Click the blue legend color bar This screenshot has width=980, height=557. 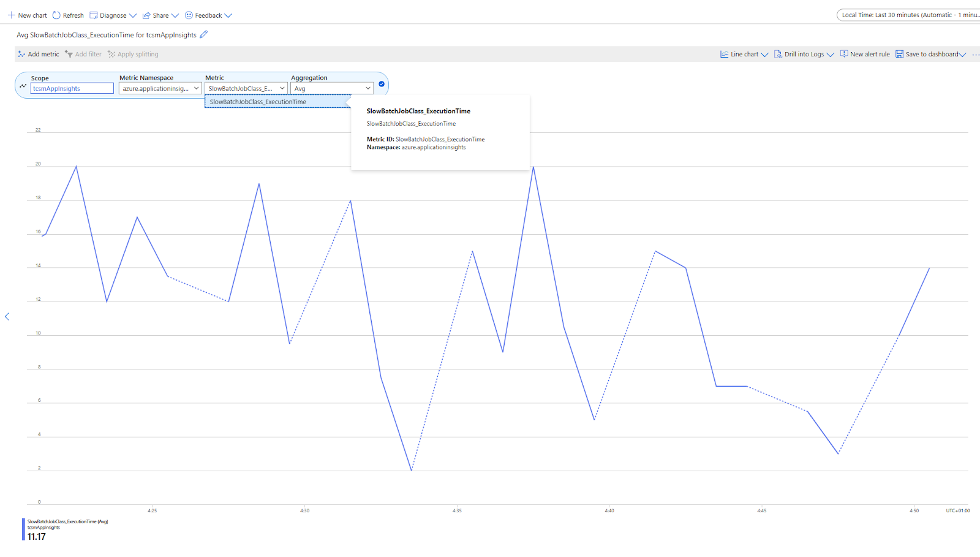pyautogui.click(x=24, y=529)
